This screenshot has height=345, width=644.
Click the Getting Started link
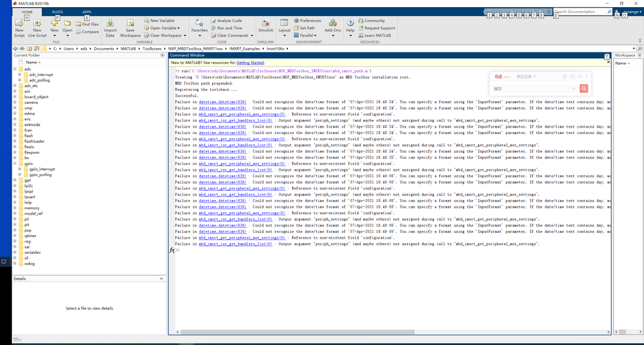point(250,63)
